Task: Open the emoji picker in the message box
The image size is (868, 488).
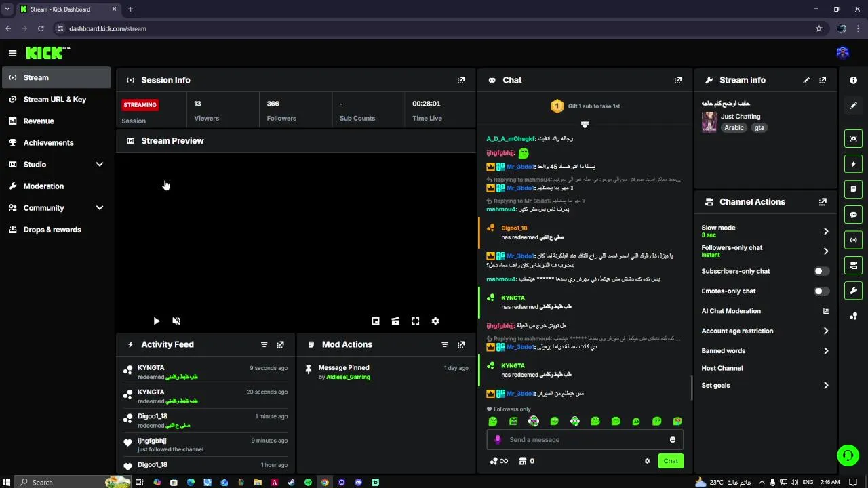Action: pyautogui.click(x=673, y=440)
